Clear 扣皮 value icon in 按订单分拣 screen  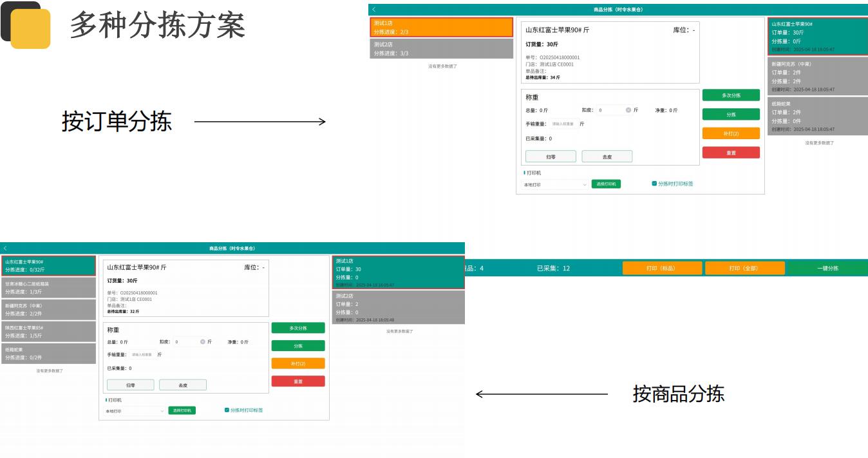[628, 110]
